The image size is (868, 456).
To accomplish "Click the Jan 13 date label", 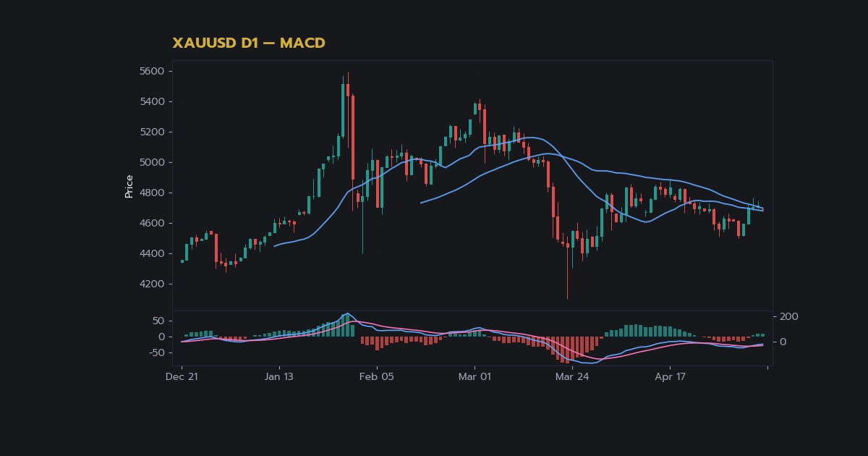I will point(279,376).
